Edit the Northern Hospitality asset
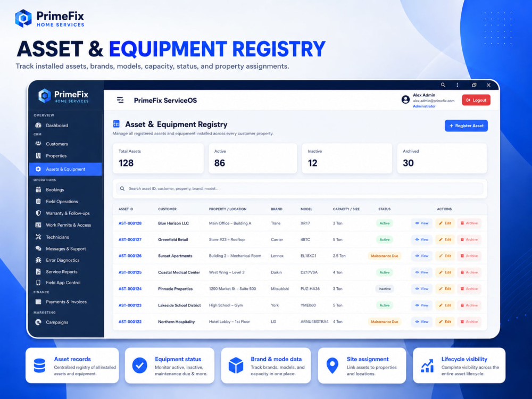The height and width of the screenshot is (399, 532). (445, 322)
